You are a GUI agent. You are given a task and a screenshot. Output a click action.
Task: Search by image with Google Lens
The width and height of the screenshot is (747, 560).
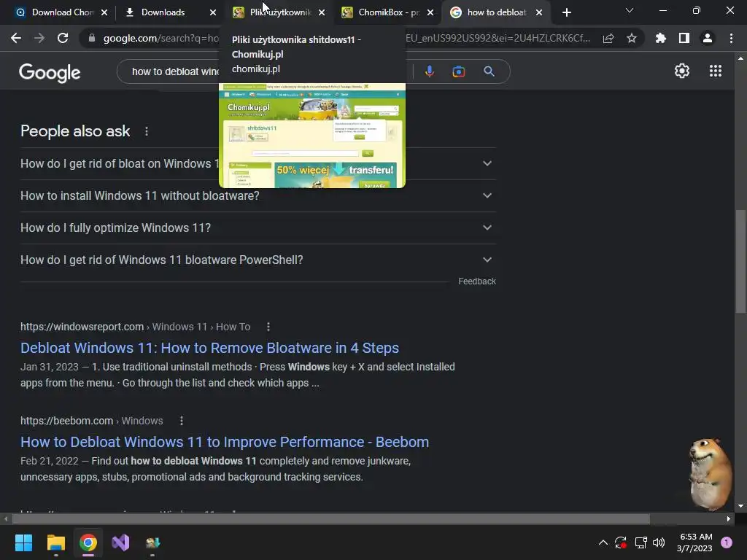coord(458,71)
